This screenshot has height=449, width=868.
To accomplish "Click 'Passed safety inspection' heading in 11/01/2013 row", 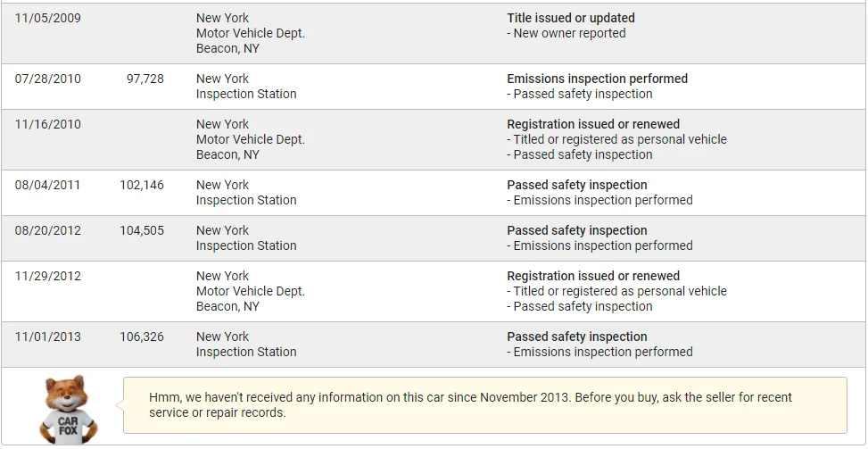I will coord(576,337).
